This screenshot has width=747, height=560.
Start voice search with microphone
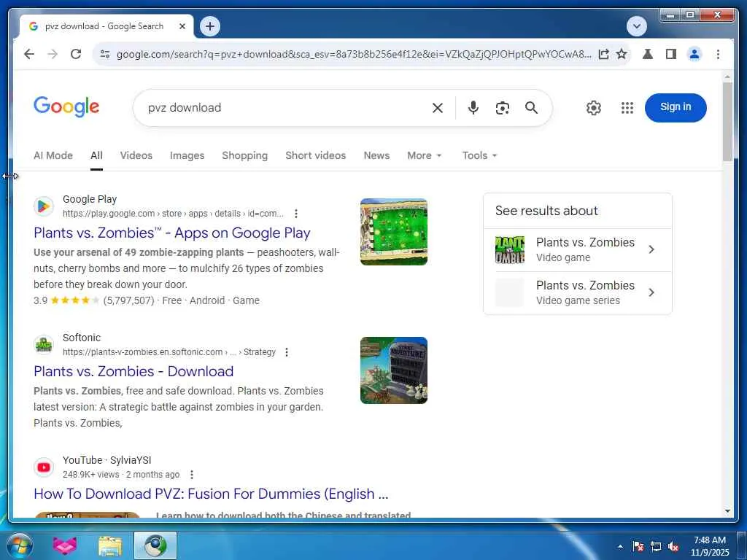(473, 108)
